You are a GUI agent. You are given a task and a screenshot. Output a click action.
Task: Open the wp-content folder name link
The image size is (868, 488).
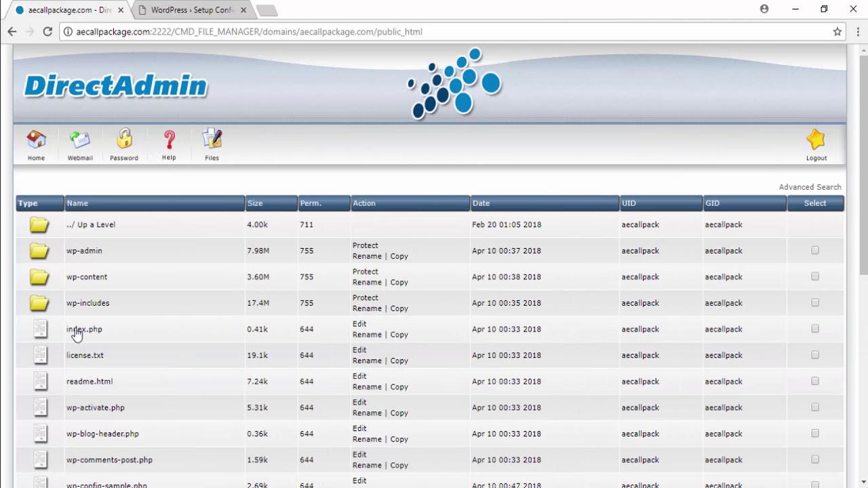[87, 277]
